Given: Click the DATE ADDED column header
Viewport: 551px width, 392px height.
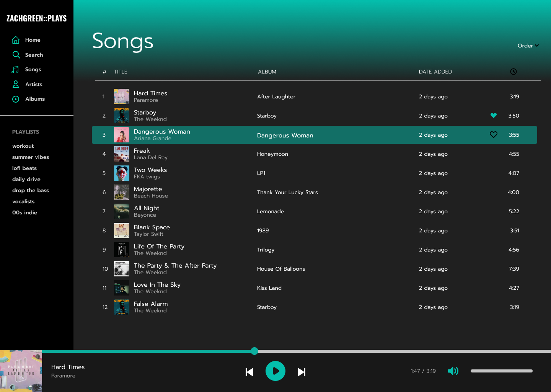Looking at the screenshot, I should coord(435,72).
